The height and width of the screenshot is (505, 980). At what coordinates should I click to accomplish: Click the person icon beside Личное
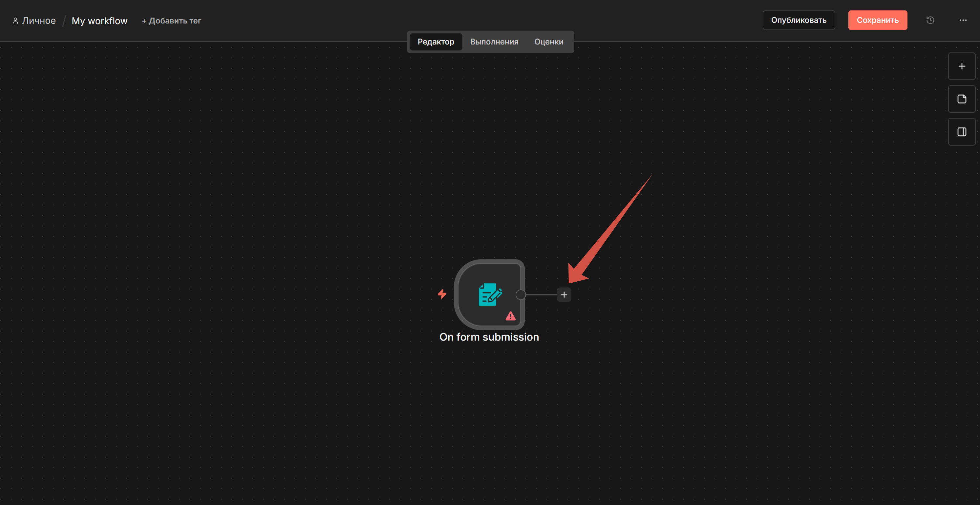pyautogui.click(x=15, y=21)
